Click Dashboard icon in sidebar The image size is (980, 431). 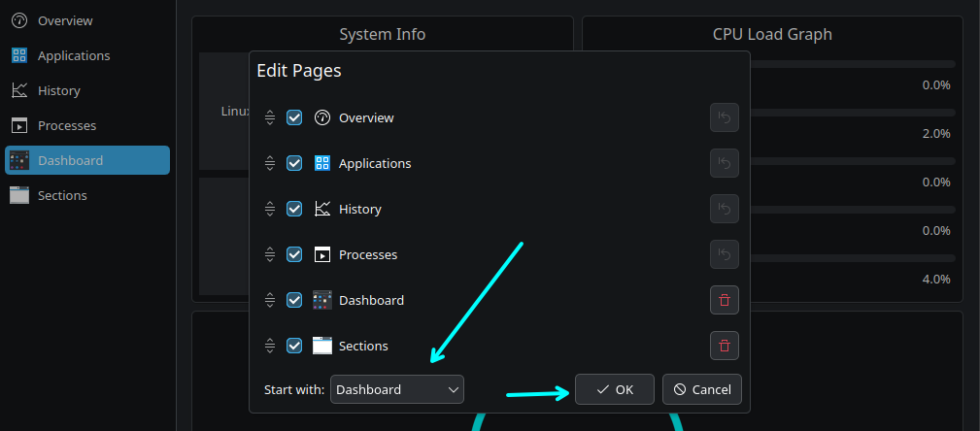[x=19, y=160]
